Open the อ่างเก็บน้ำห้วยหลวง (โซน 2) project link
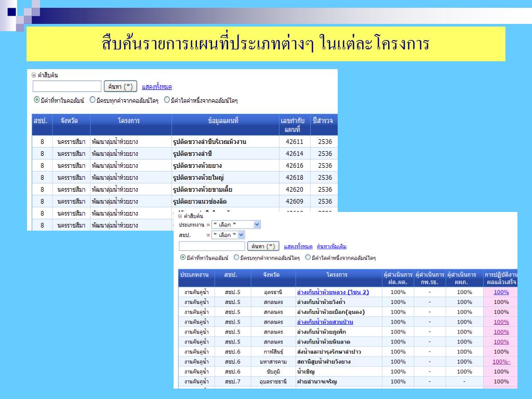 pos(333,292)
